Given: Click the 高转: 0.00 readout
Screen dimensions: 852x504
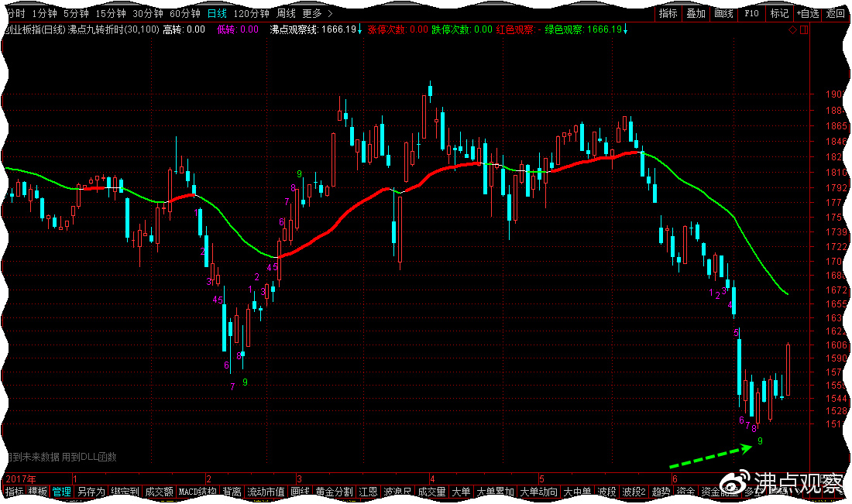Looking at the screenshot, I should coord(184,29).
